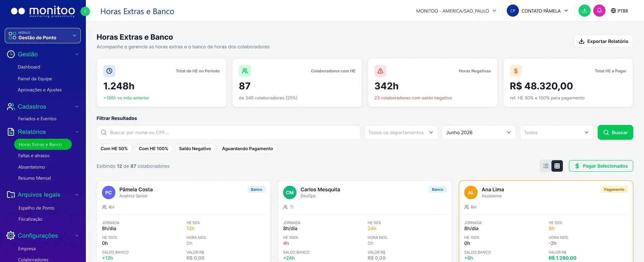This screenshot has width=644, height=262.
Task: Collapse the sidebar with green arrow button
Action: pos(85,12)
